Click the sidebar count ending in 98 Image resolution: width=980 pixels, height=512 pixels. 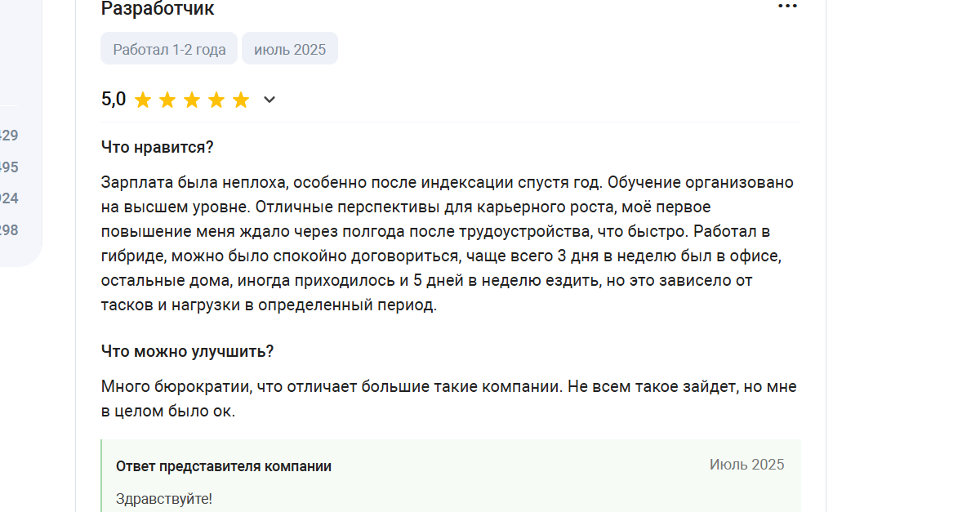click(9, 230)
